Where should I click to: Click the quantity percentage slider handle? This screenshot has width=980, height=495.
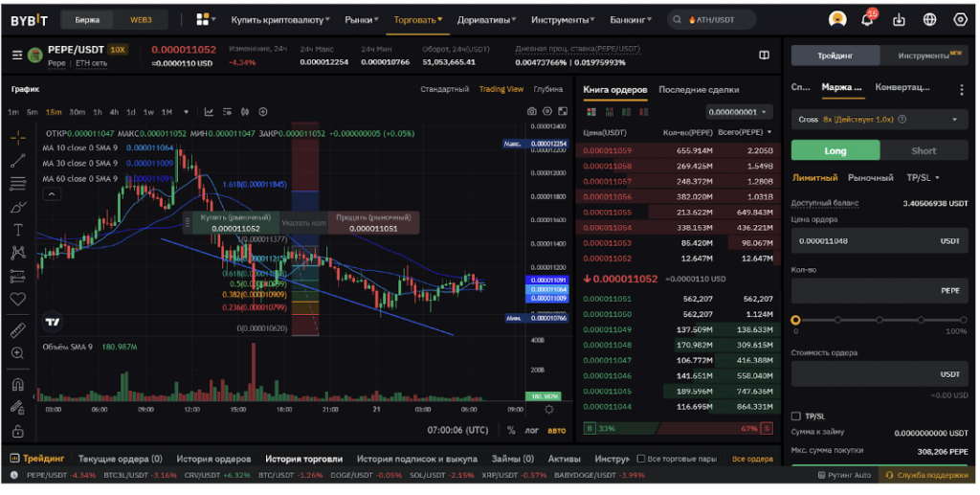pos(795,320)
